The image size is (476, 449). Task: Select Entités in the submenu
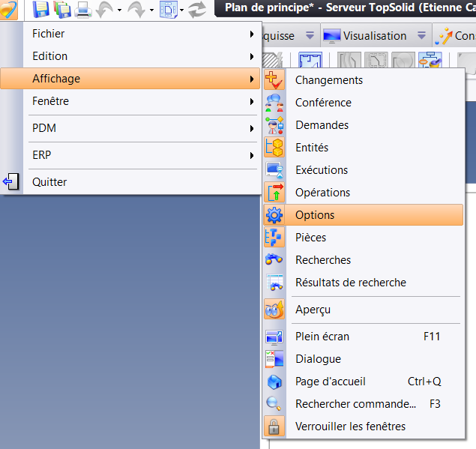pos(364,148)
